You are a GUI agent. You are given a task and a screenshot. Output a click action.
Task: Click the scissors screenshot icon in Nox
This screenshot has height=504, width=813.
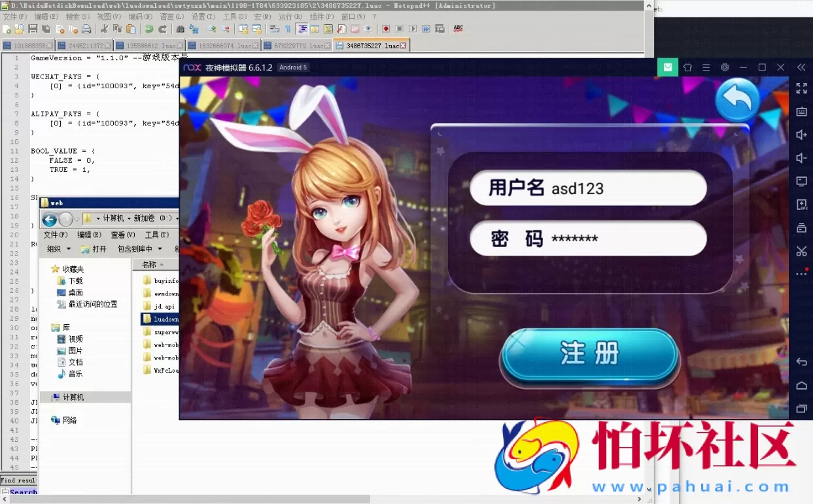[x=801, y=251]
